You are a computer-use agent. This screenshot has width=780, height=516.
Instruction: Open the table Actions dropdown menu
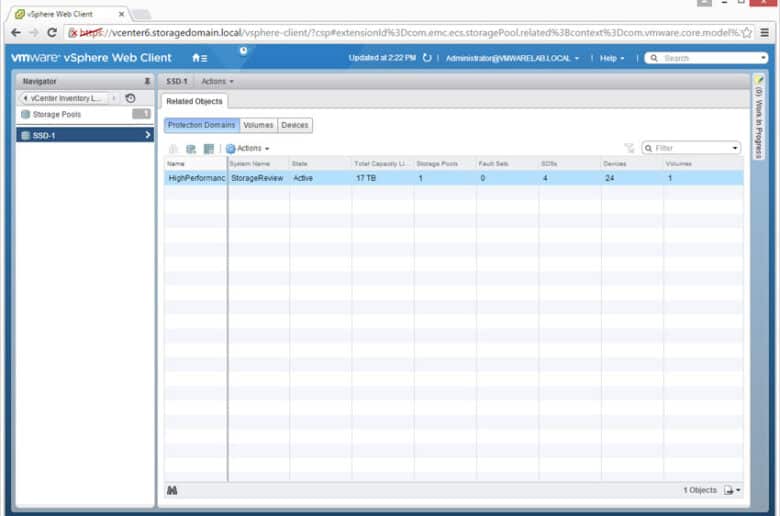[x=248, y=148]
